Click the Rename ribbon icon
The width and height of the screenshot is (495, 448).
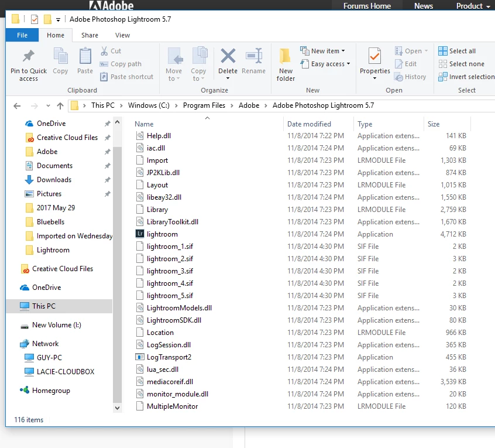pyautogui.click(x=254, y=56)
